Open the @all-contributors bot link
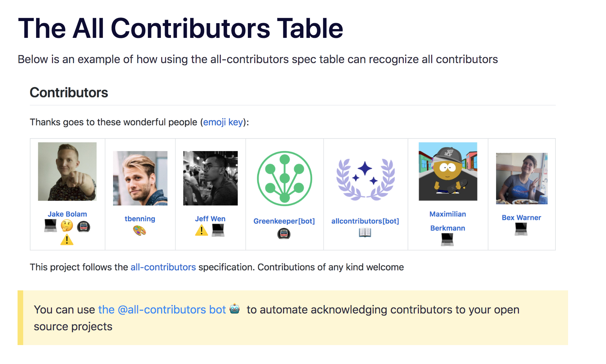 coord(162,310)
